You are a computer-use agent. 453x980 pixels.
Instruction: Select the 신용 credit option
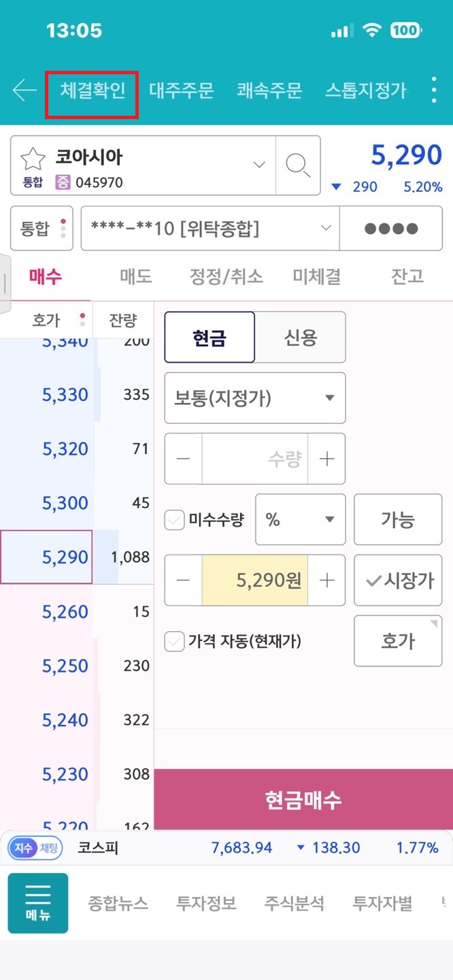(x=300, y=338)
